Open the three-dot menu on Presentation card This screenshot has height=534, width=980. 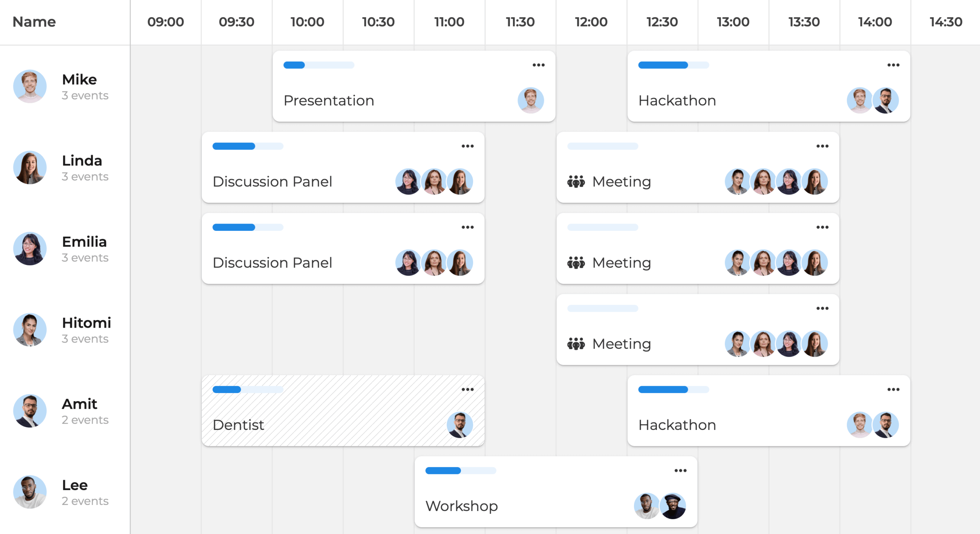tap(538, 65)
